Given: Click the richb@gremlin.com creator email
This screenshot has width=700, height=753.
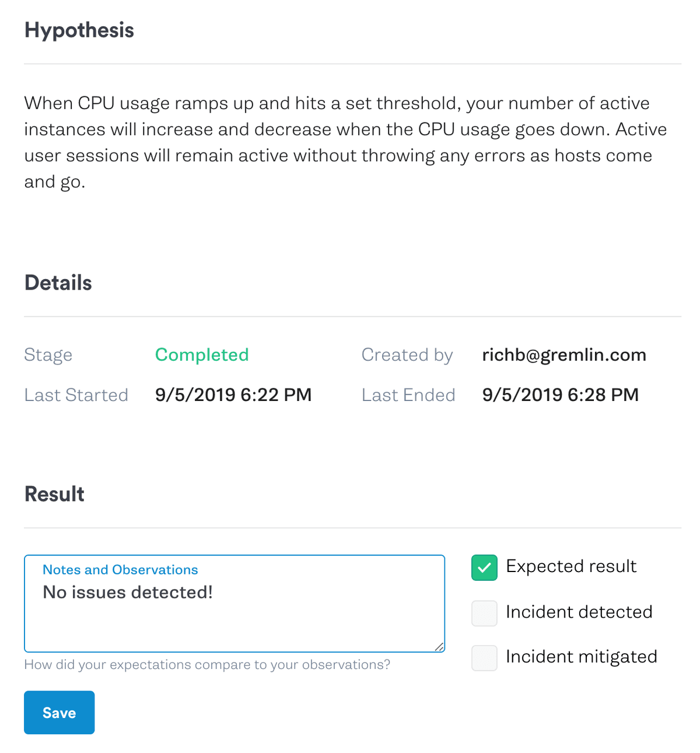Looking at the screenshot, I should pyautogui.click(x=564, y=355).
